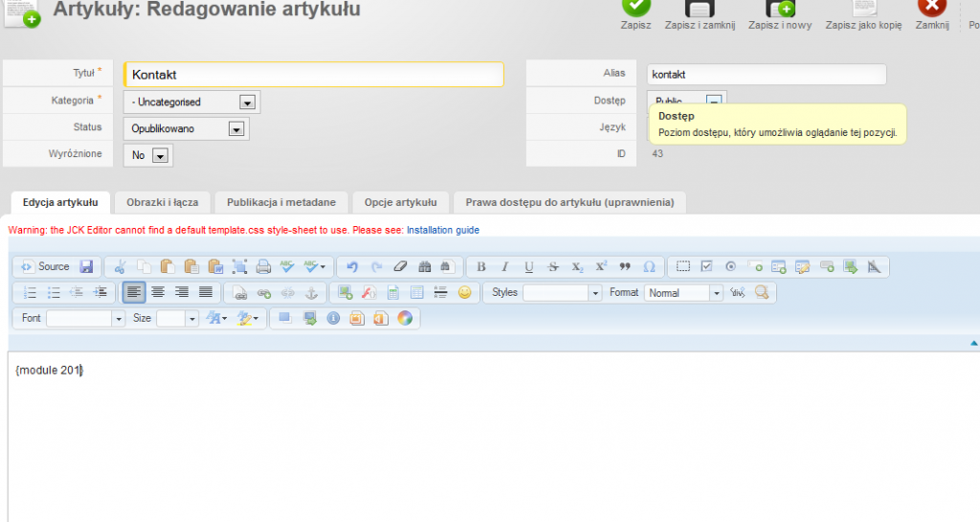Toggle the Source view button
The height and width of the screenshot is (522, 980).
pos(46,267)
